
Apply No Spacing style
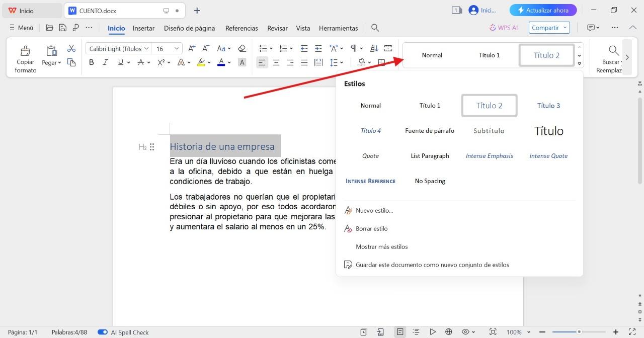430,181
